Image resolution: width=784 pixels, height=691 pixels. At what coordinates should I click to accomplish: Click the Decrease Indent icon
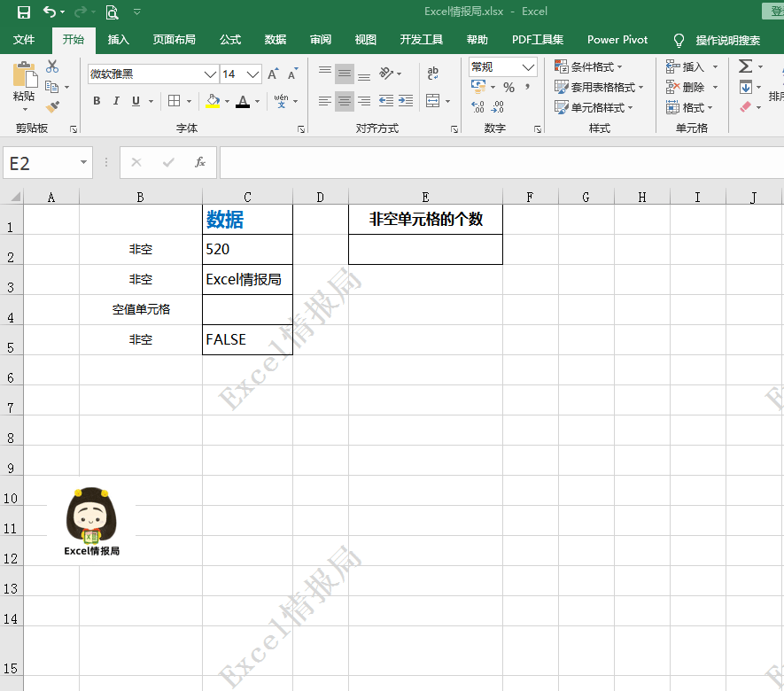tap(386, 101)
